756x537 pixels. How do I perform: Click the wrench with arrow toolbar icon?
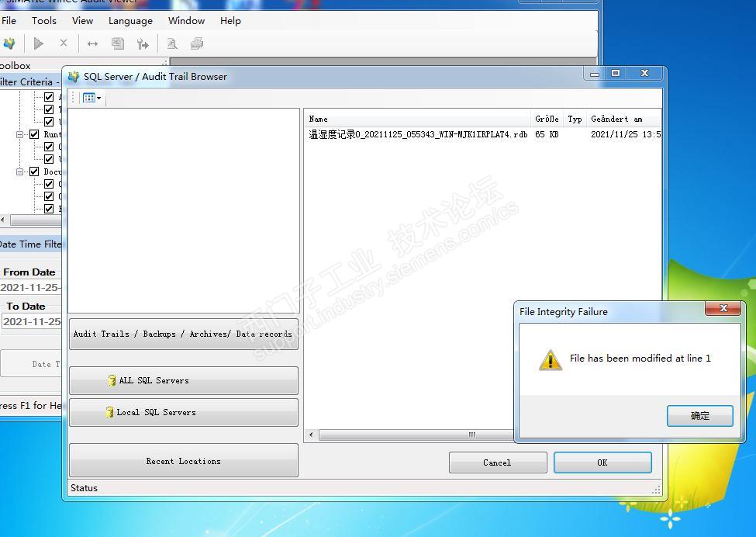143,44
